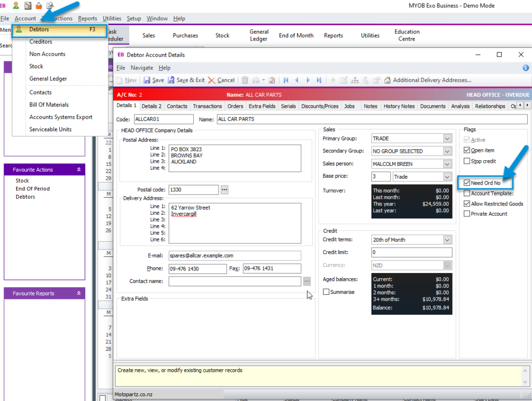Expand the Credit terms dropdown

[x=447, y=240]
